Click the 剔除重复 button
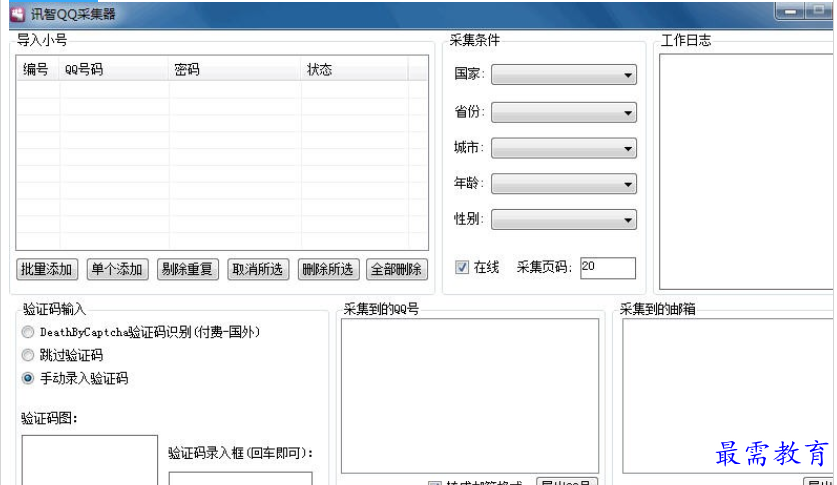Screen dimensions: 837x485 coord(188,269)
